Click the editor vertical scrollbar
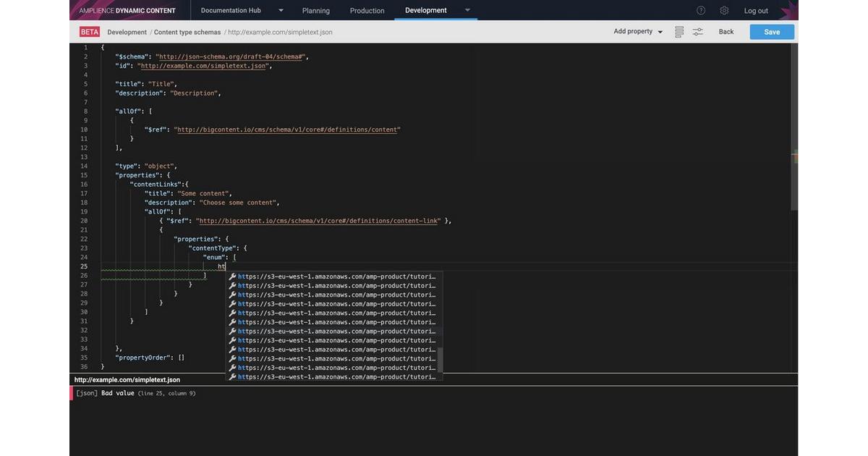Image resolution: width=868 pixels, height=456 pixels. click(795, 127)
